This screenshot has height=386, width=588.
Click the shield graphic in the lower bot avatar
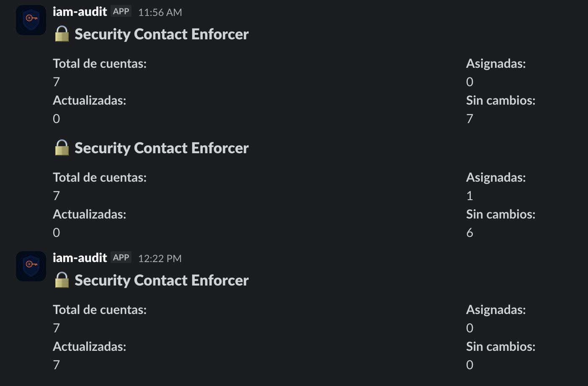click(31, 266)
